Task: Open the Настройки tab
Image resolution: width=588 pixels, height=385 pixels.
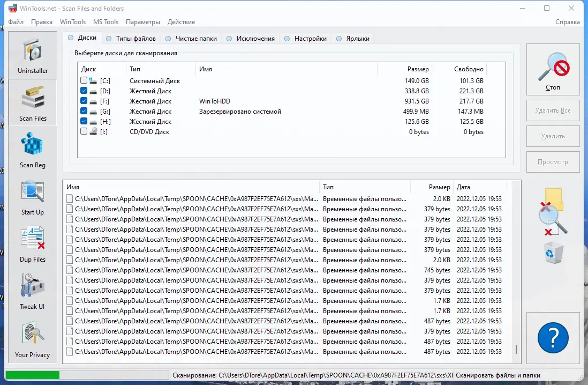Action: [306, 38]
